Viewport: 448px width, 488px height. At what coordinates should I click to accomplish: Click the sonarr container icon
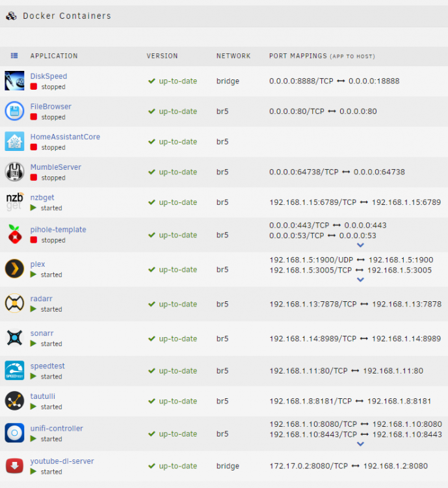click(x=14, y=338)
